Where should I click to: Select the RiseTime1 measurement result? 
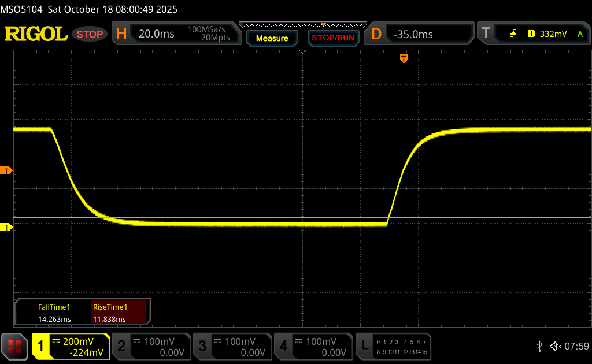click(x=120, y=313)
